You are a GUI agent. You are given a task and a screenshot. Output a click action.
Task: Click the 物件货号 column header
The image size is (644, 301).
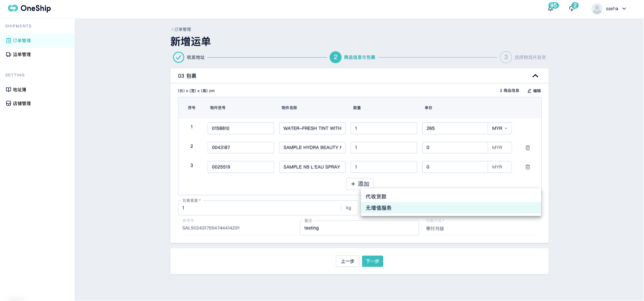click(x=218, y=108)
